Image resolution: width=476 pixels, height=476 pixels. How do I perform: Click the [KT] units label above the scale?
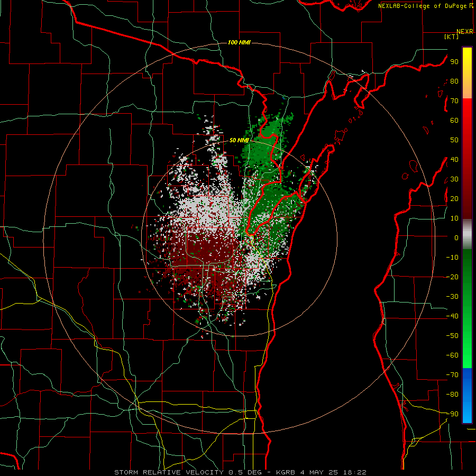(451, 36)
